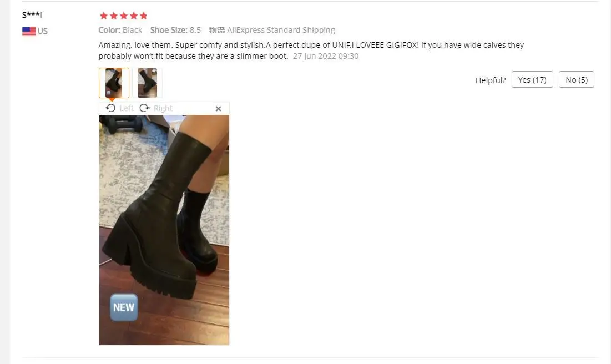Image resolution: width=611 pixels, height=364 pixels.
Task: Click the fifth red rating star
Action: pos(143,16)
